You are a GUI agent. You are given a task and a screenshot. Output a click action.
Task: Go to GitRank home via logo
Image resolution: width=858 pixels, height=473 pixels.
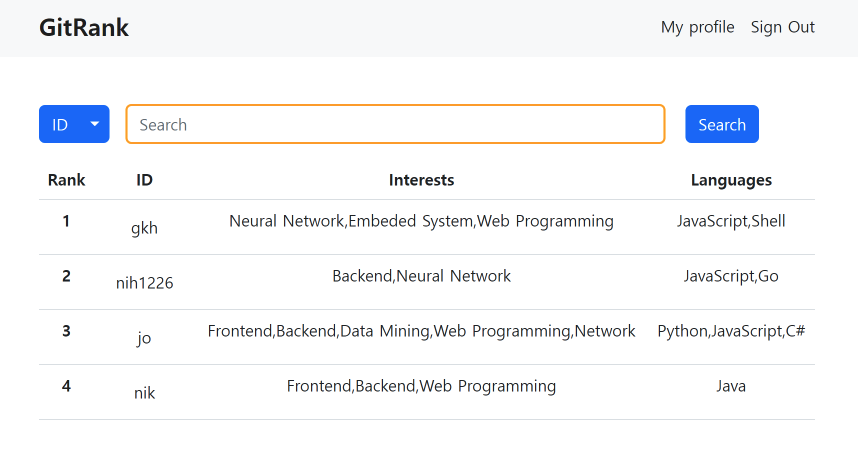tap(84, 28)
